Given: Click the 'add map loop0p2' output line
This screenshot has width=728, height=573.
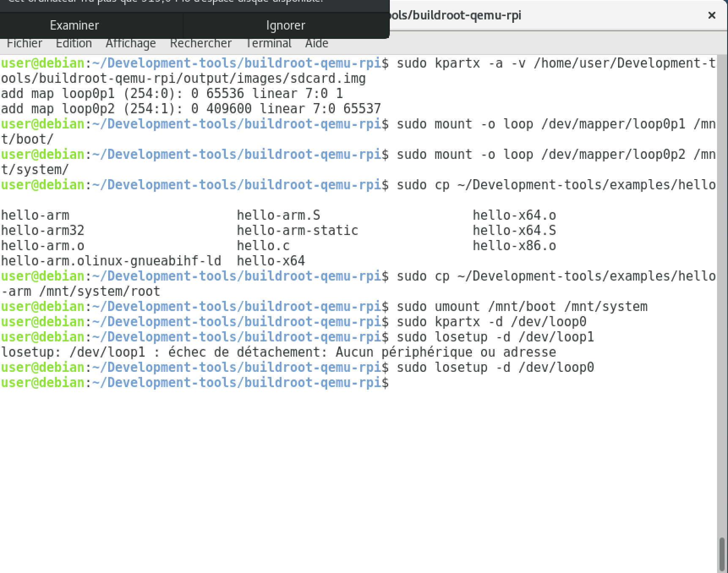Looking at the screenshot, I should 191,109.
